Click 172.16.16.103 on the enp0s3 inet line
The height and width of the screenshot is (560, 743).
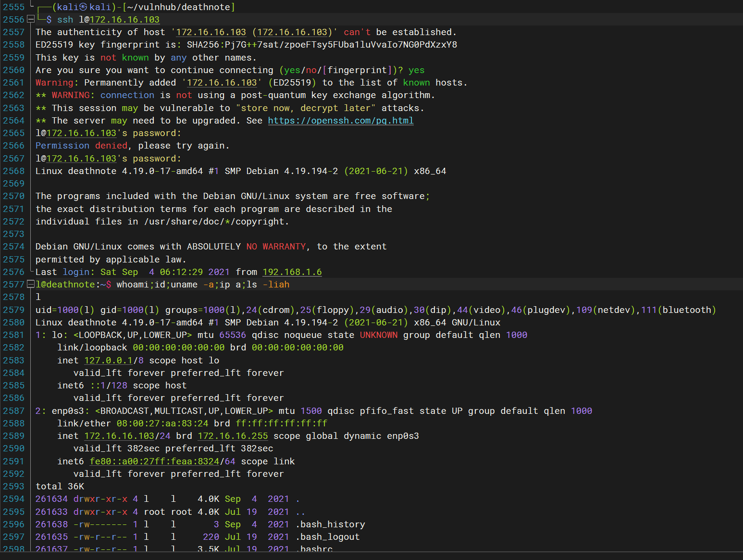point(119,436)
